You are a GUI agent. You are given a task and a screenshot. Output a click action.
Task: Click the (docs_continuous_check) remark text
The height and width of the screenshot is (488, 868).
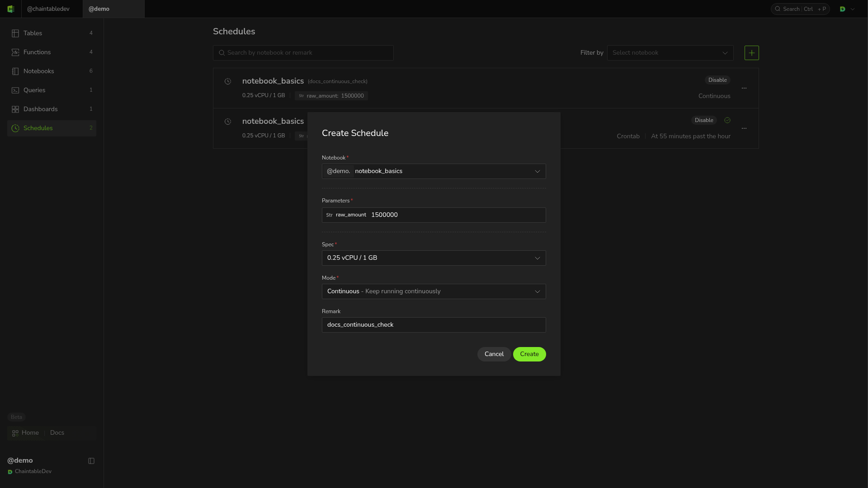pos(338,81)
